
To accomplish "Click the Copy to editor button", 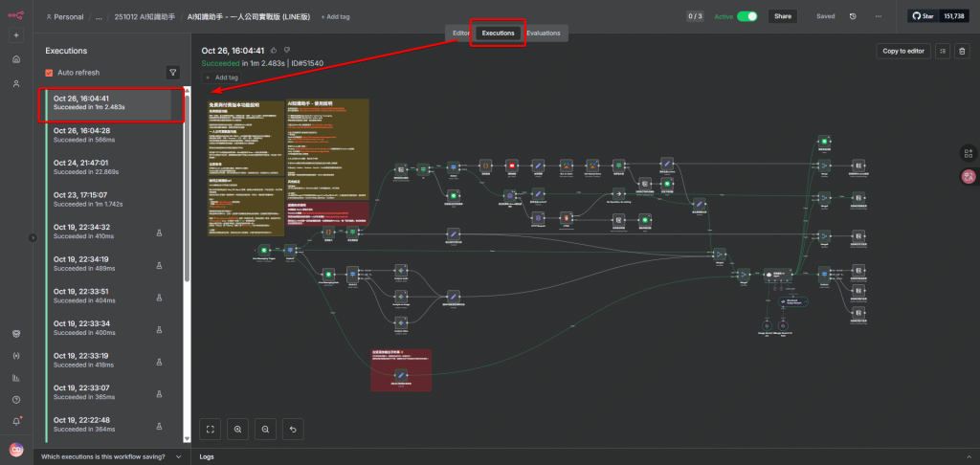I will [902, 51].
